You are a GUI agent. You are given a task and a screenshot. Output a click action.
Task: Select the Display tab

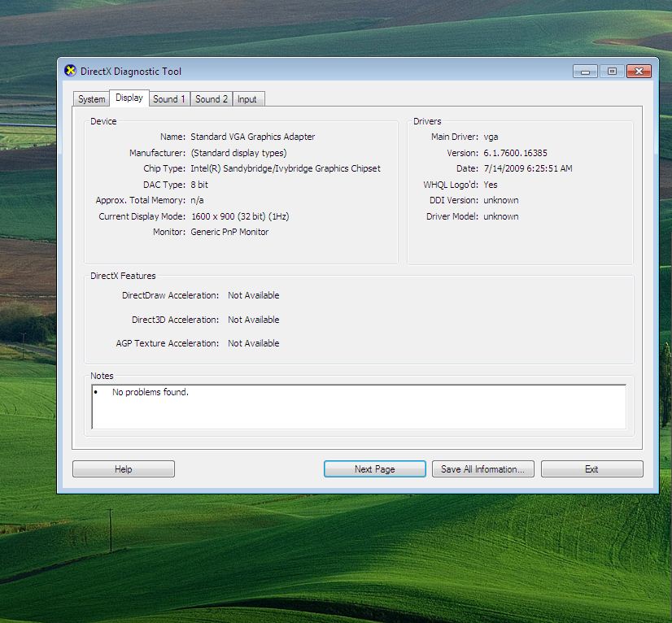[129, 98]
